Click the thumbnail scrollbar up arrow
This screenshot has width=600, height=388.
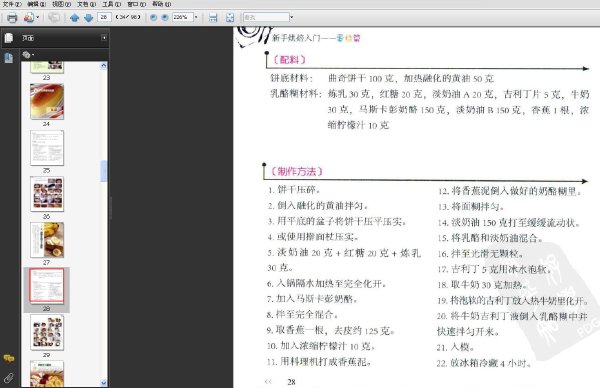pyautogui.click(x=104, y=66)
